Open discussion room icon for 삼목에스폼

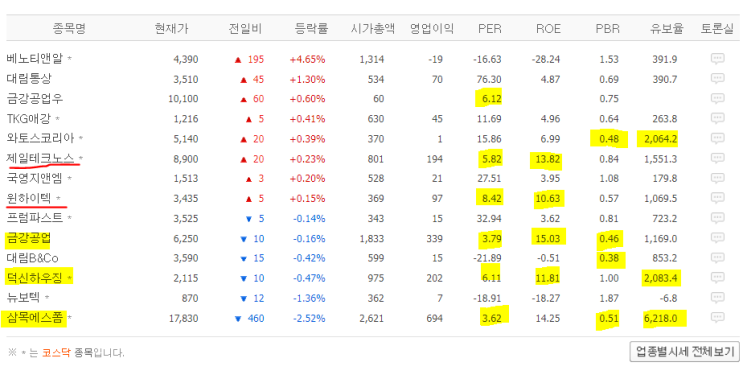click(717, 318)
